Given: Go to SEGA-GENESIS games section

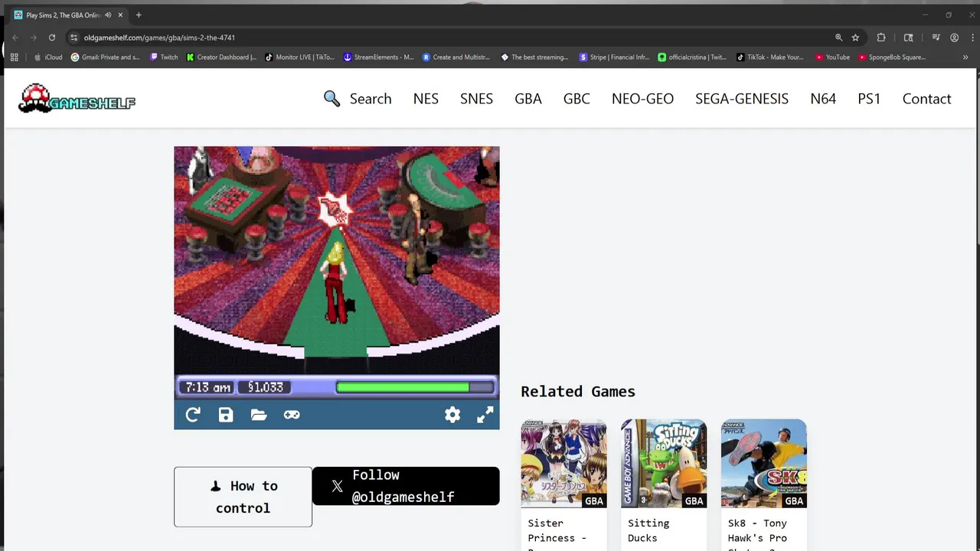Looking at the screenshot, I should pos(742,99).
